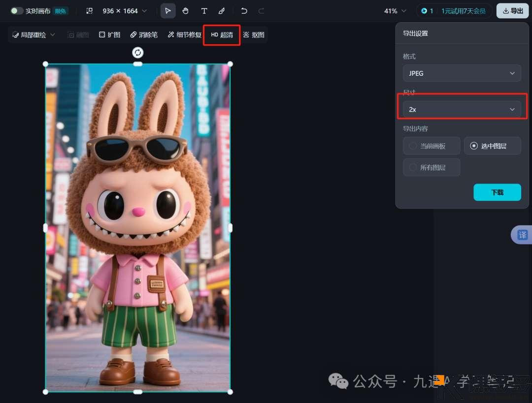
Task: Click the HD 超清 upscale tool
Action: 222,35
